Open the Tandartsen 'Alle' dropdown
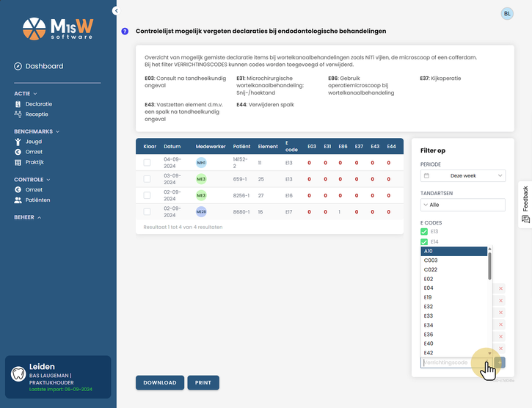 click(463, 205)
